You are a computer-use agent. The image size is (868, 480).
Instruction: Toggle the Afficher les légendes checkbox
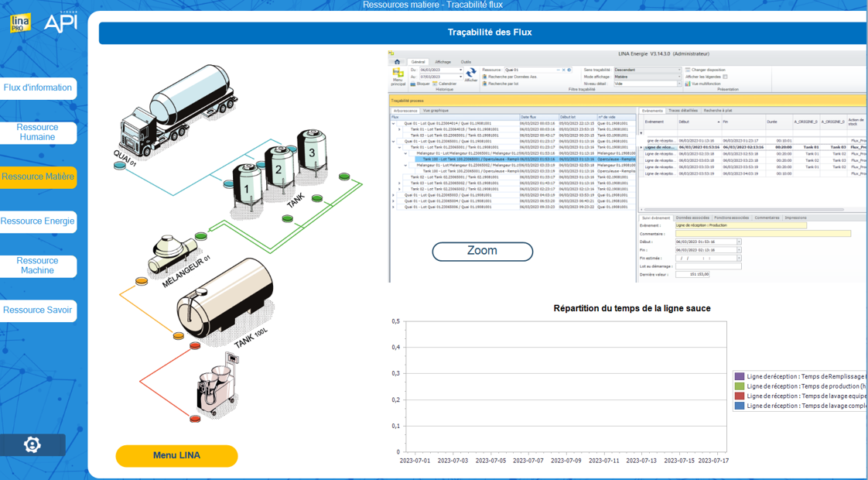pos(725,77)
